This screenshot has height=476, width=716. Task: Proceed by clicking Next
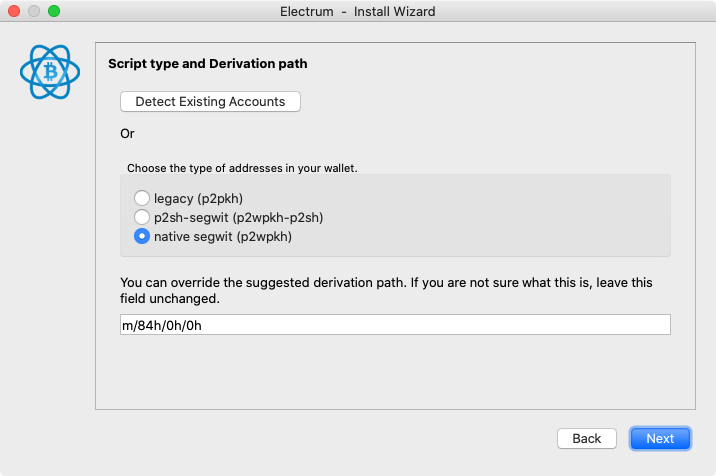[660, 439]
